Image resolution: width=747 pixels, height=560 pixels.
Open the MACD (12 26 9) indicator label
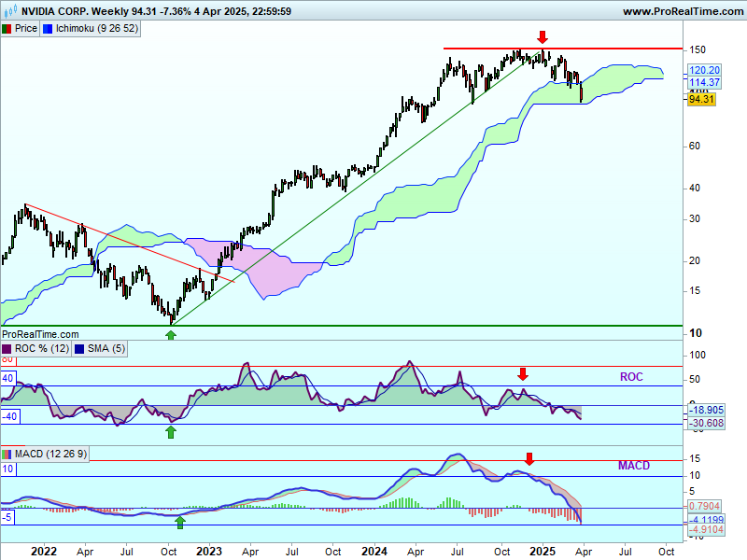pos(50,454)
